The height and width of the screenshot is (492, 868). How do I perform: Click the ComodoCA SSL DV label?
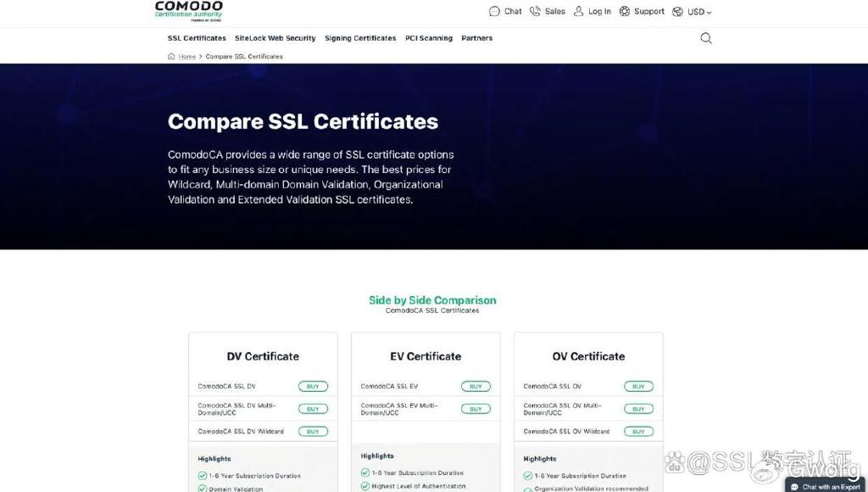tap(226, 386)
